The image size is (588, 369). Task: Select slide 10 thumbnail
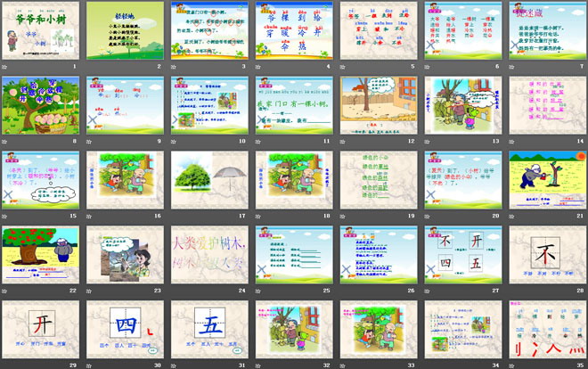pyautogui.click(x=209, y=105)
